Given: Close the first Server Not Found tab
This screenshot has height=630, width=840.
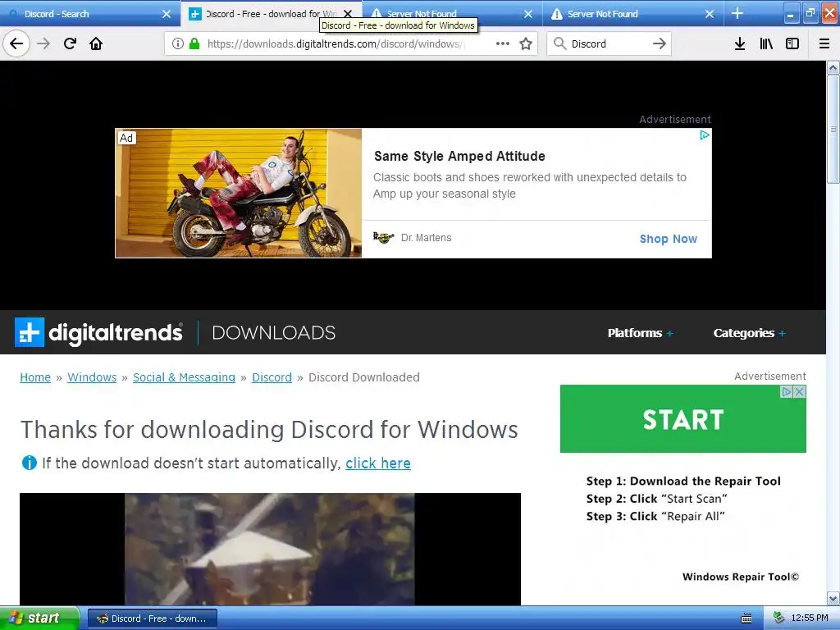Looking at the screenshot, I should coord(528,14).
